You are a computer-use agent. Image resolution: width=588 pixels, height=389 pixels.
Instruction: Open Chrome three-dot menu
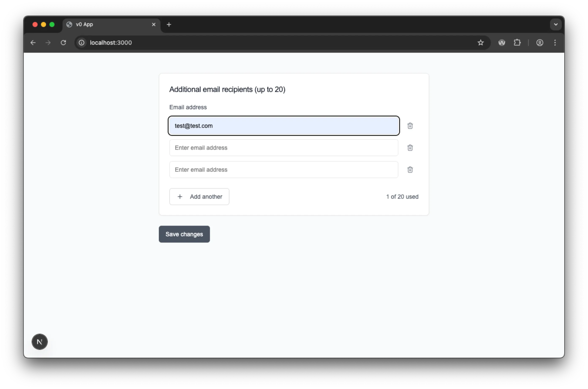pos(555,43)
